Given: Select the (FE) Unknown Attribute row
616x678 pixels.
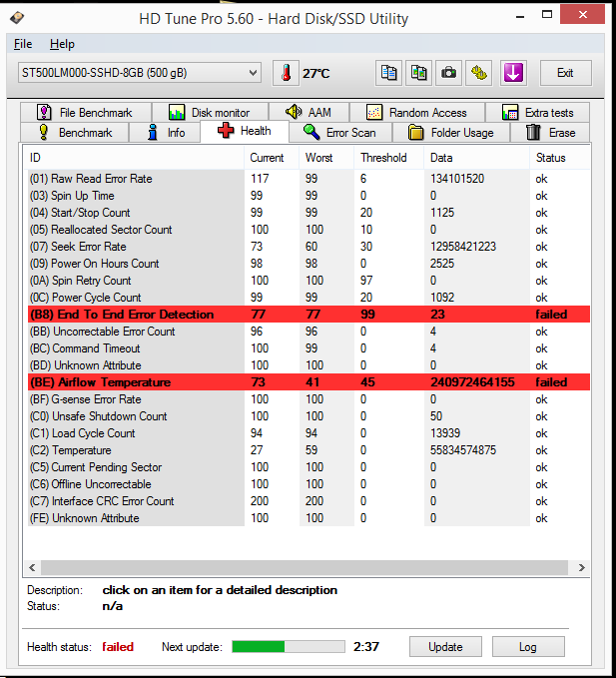Looking at the screenshot, I should pos(308,518).
